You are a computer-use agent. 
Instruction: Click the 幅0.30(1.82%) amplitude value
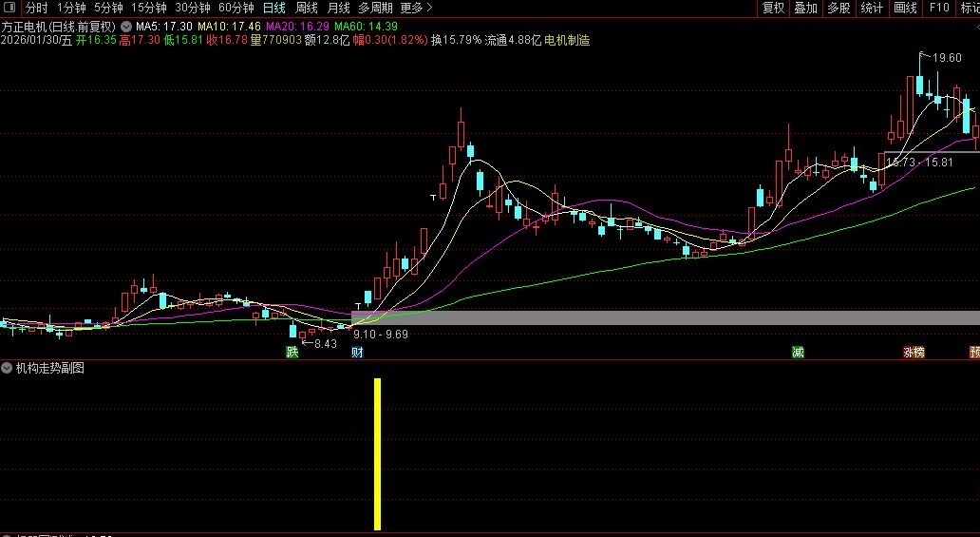(390, 40)
